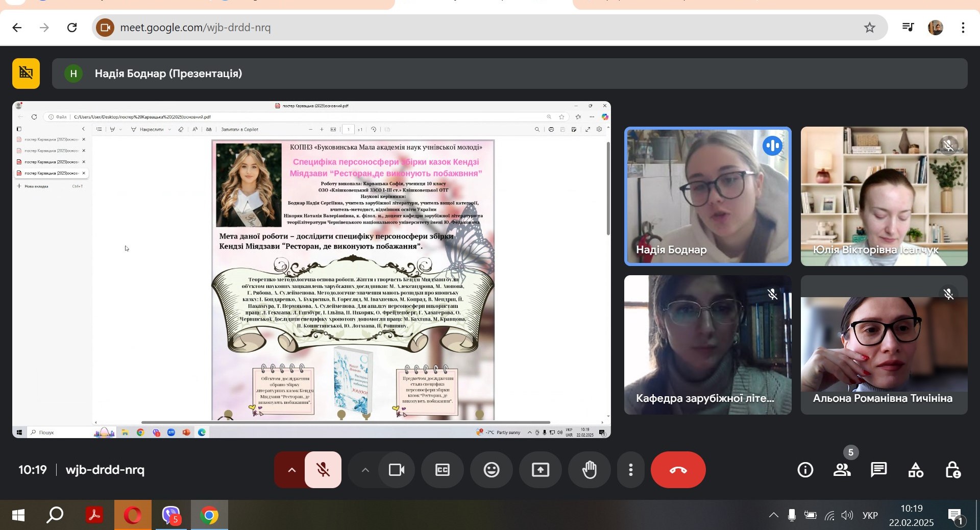
Task: Select the Надія Боднар (Презентація) header
Action: [x=509, y=74]
